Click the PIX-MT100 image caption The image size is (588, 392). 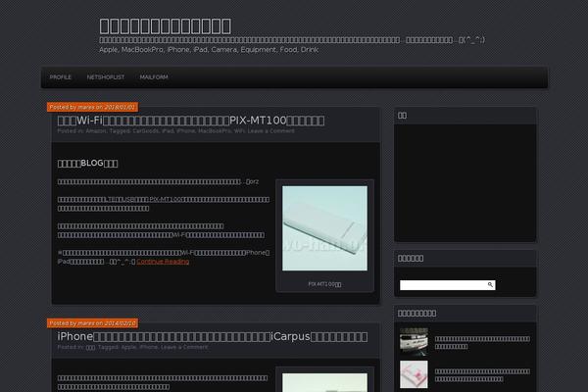(x=324, y=284)
